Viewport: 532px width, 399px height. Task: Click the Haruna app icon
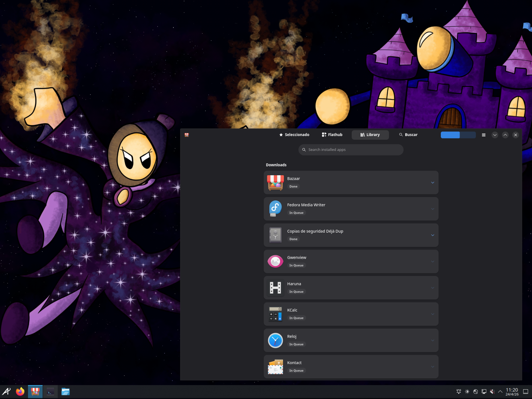[x=275, y=288]
